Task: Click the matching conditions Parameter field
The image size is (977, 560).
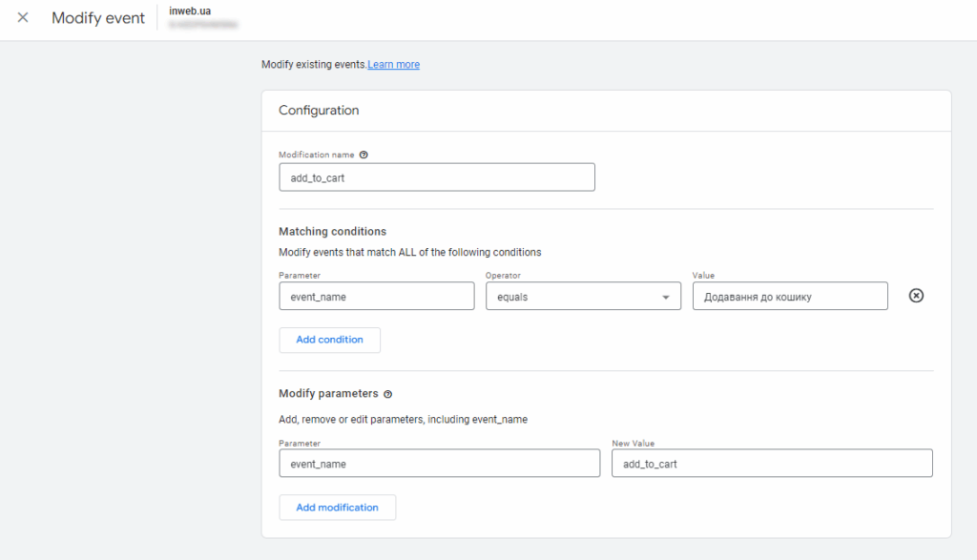Action: 376,297
